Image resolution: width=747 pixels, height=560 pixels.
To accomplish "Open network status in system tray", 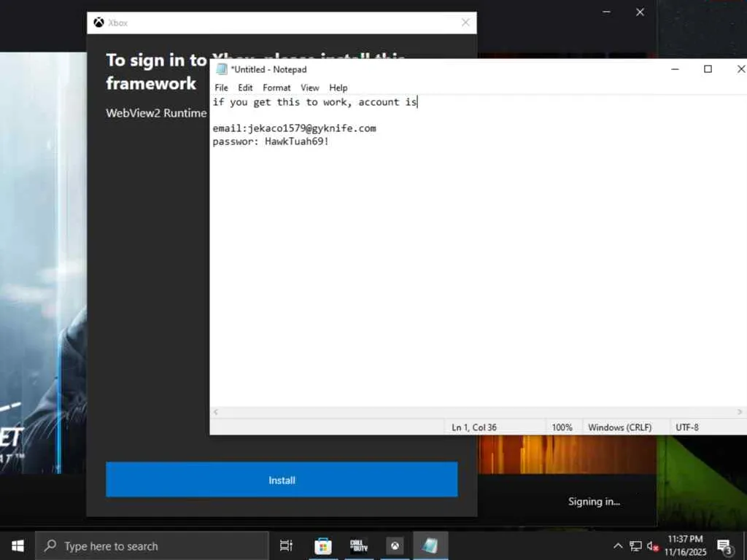I will click(635, 545).
